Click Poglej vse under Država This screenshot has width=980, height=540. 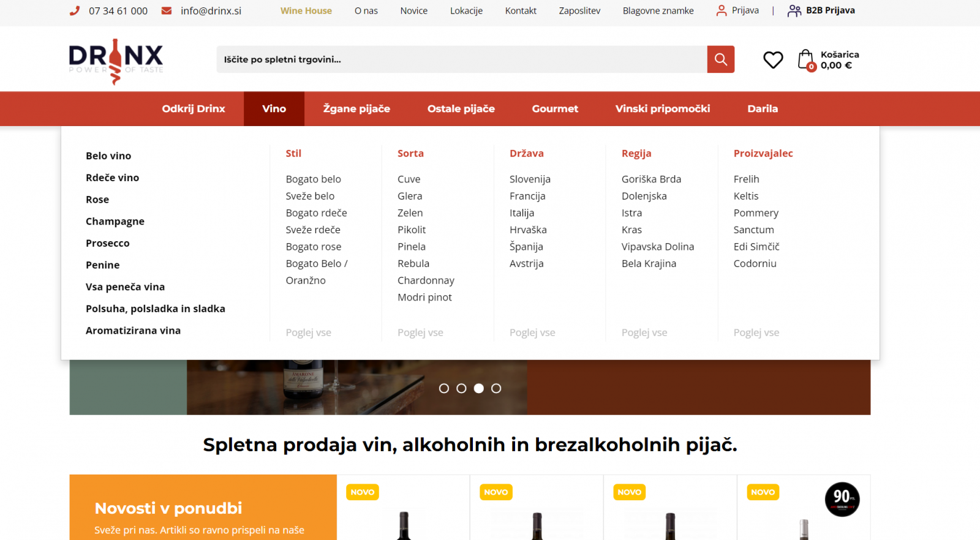click(x=532, y=332)
